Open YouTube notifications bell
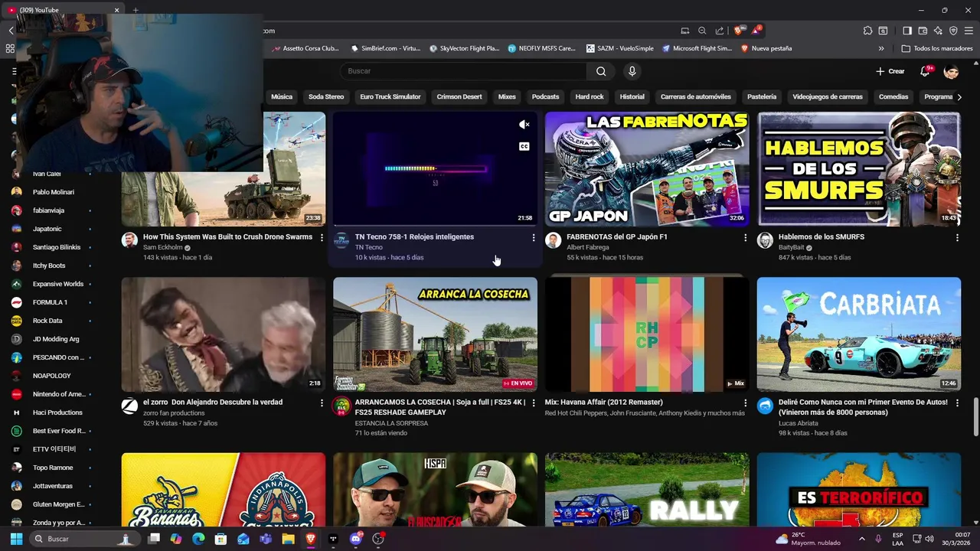 pos(925,71)
